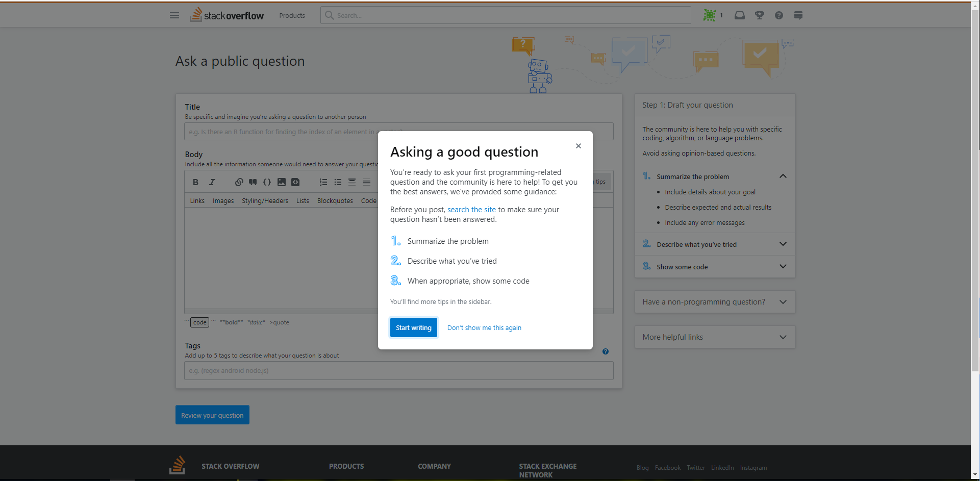This screenshot has height=481, width=980.
Task: Open the hamburger navigation menu
Action: [174, 15]
